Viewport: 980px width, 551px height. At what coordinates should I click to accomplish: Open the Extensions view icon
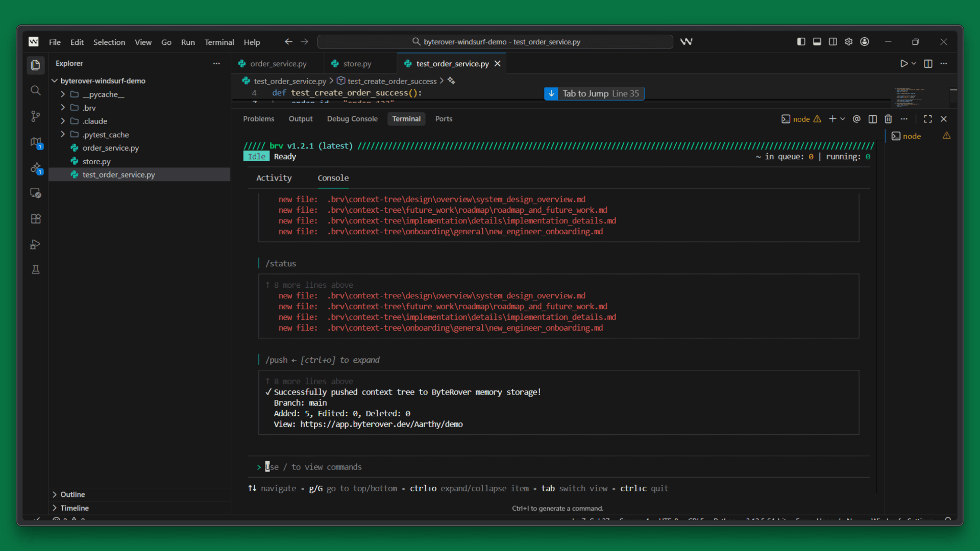(x=35, y=219)
